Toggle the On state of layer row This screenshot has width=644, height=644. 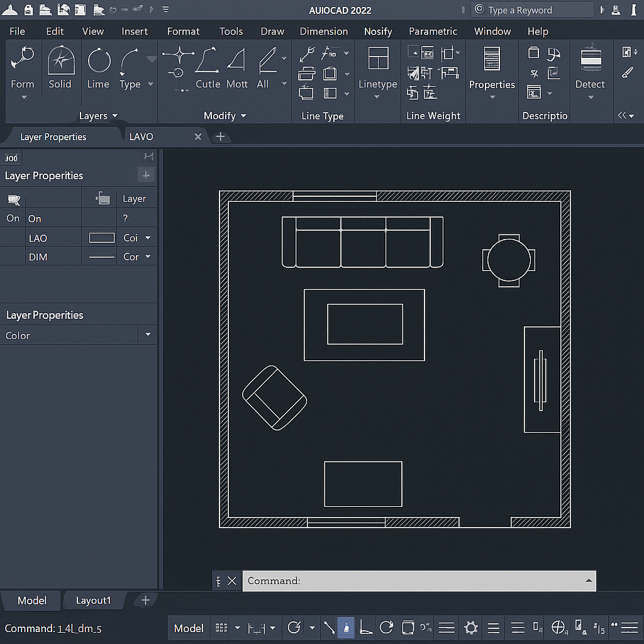(x=13, y=218)
